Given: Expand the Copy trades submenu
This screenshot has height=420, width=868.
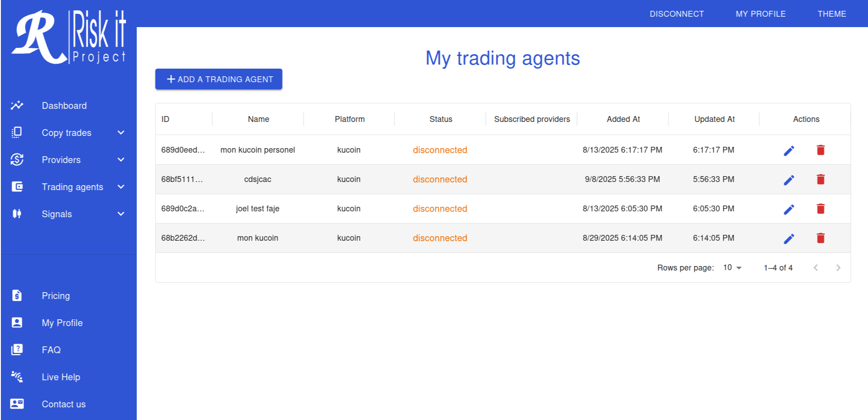Looking at the screenshot, I should click(121, 132).
